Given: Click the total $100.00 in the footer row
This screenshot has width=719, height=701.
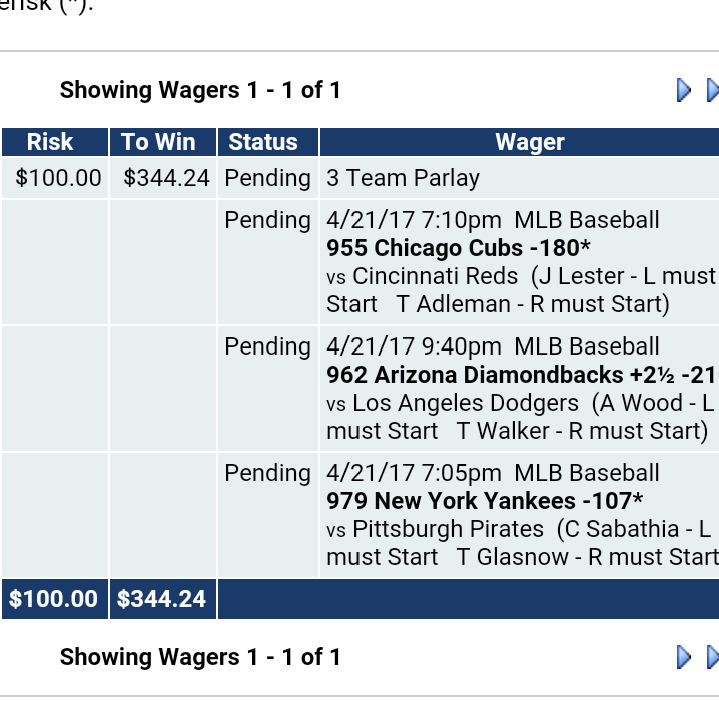Looking at the screenshot, I should point(53,599).
